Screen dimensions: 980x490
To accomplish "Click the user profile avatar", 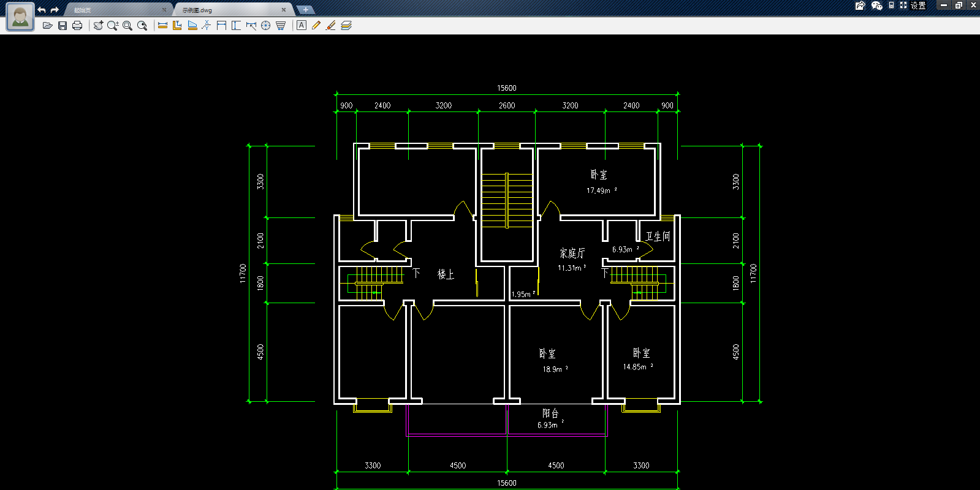I will tap(20, 17).
